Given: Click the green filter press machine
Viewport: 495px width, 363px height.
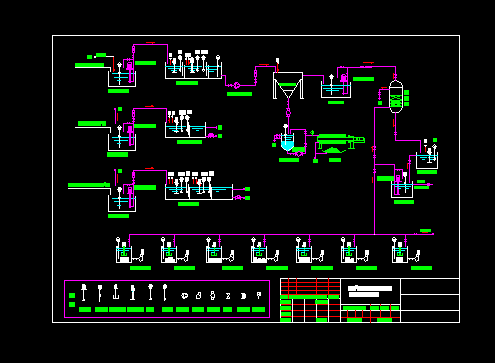Looking at the screenshot, I should click(341, 141).
